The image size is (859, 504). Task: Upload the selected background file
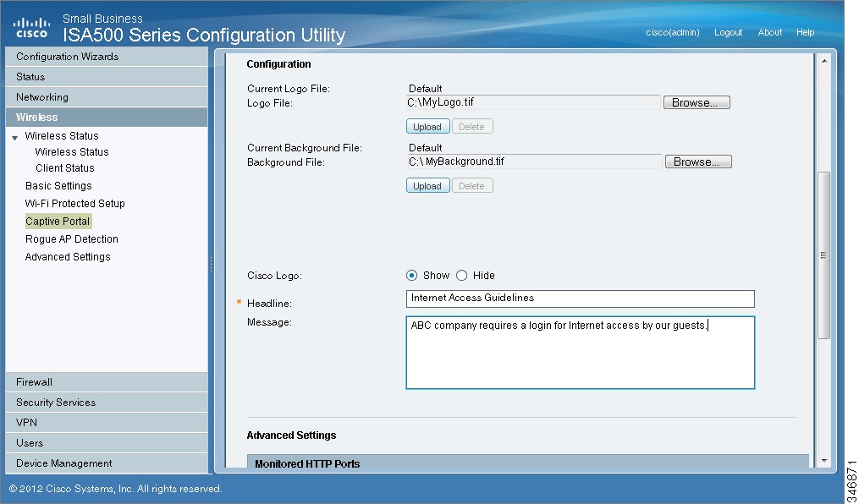pyautogui.click(x=428, y=185)
